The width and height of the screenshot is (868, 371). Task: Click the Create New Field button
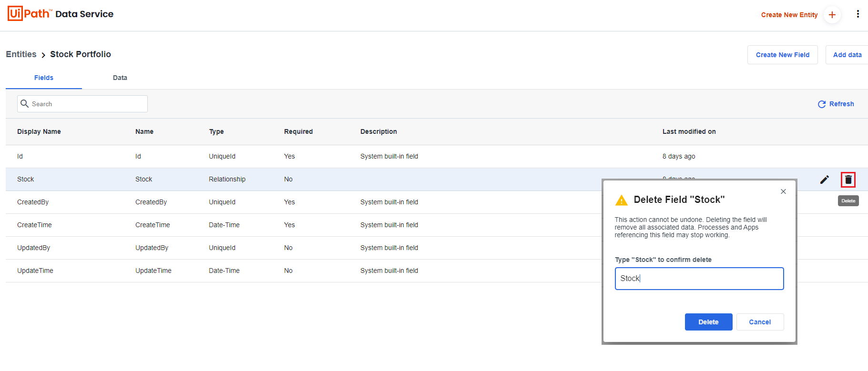pos(783,55)
